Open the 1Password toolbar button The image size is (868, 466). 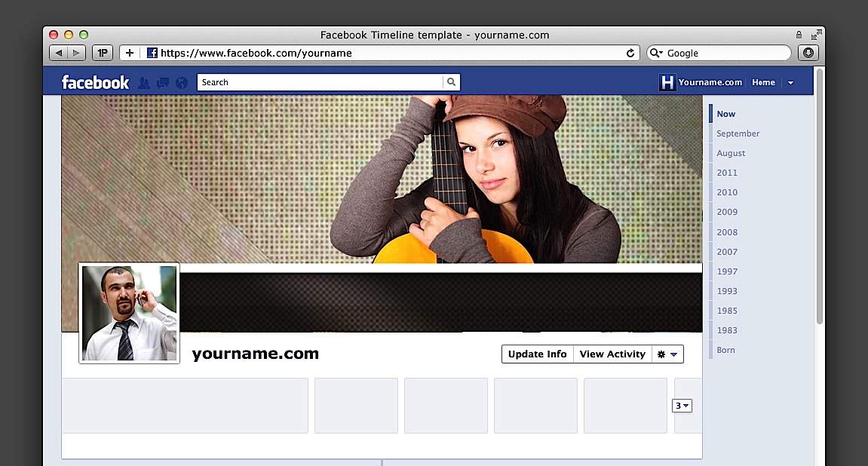103,53
